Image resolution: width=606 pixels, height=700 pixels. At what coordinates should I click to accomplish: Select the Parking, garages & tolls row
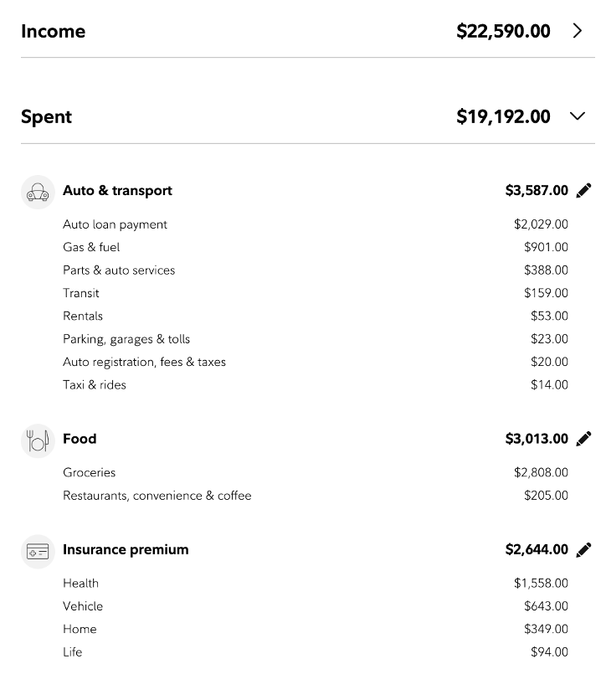tap(316, 339)
